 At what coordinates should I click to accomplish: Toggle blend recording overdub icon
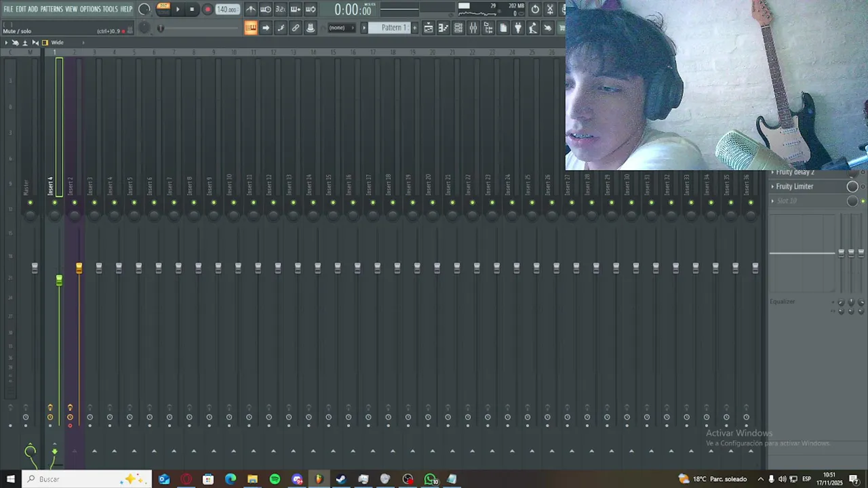tap(296, 9)
